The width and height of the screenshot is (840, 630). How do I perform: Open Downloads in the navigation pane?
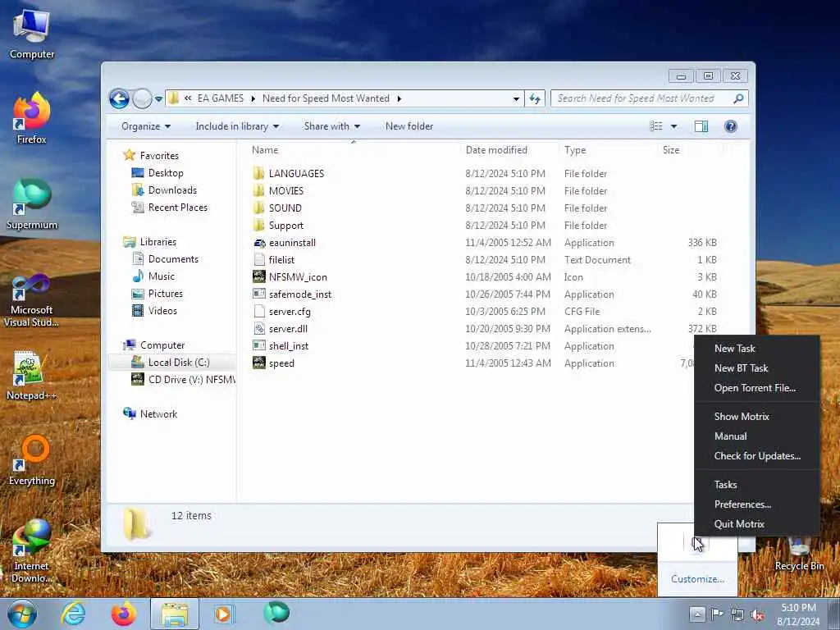[x=172, y=190]
